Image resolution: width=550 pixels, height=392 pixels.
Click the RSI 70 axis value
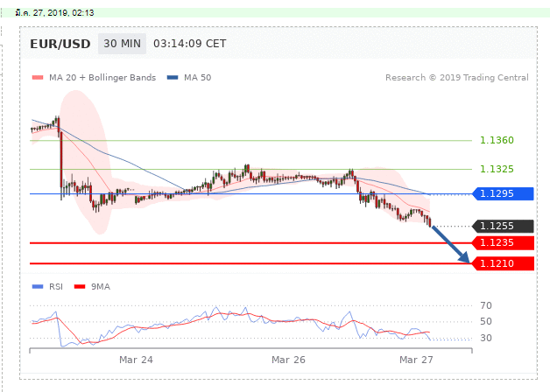pyautogui.click(x=486, y=305)
